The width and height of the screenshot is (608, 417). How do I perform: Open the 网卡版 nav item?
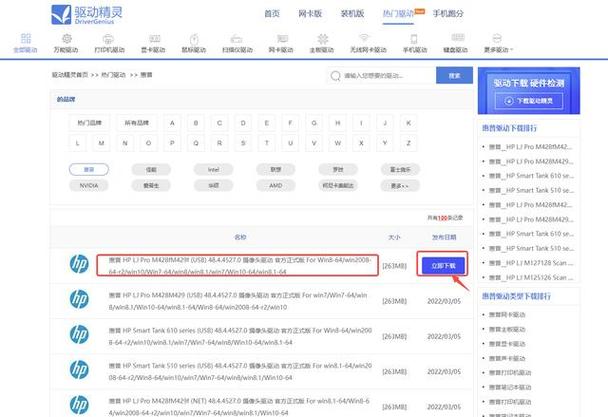(x=310, y=14)
